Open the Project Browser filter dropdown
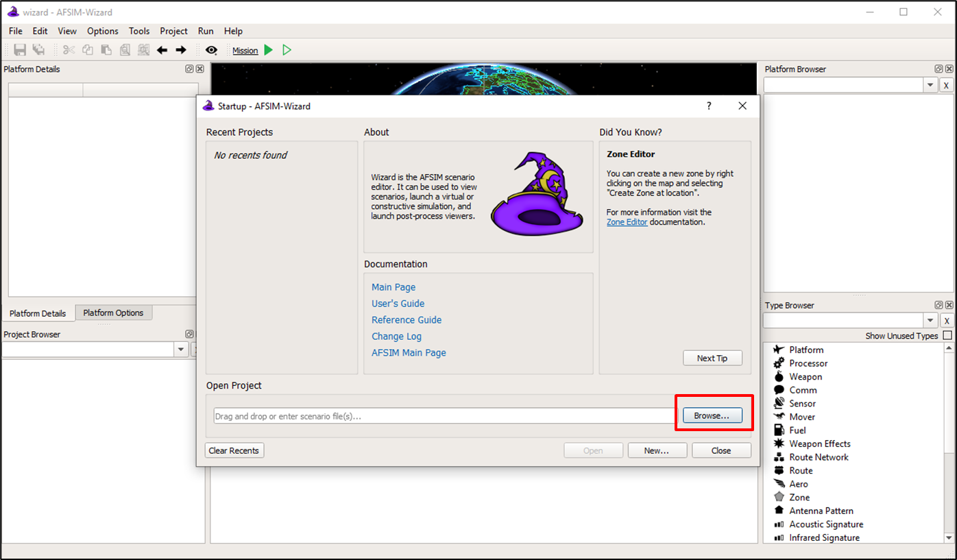The image size is (957, 560). click(x=181, y=350)
